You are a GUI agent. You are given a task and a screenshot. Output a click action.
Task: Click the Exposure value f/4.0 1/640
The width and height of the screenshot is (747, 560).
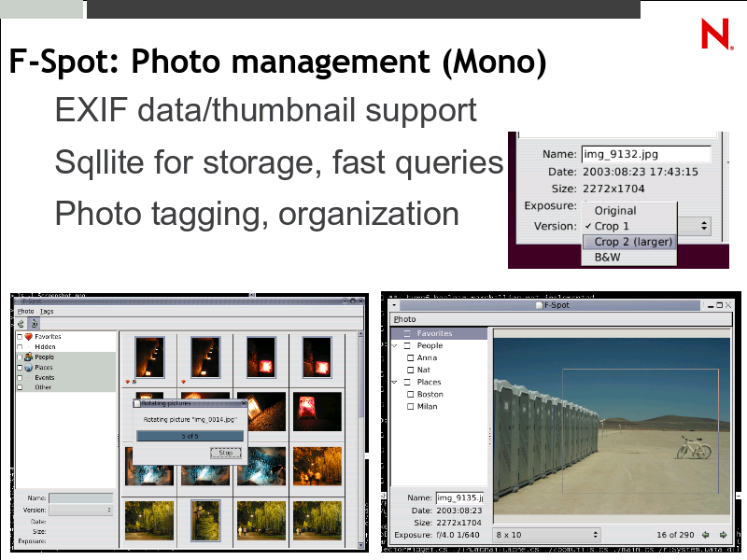tap(458, 535)
